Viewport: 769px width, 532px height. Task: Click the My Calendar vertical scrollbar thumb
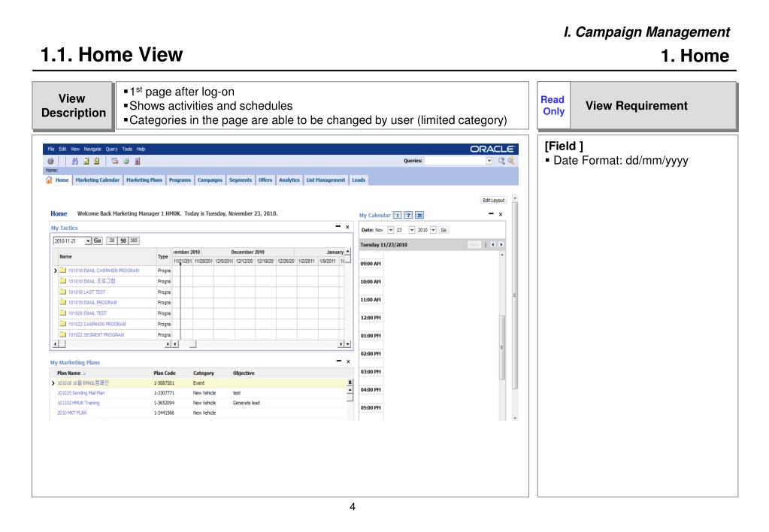(x=501, y=347)
